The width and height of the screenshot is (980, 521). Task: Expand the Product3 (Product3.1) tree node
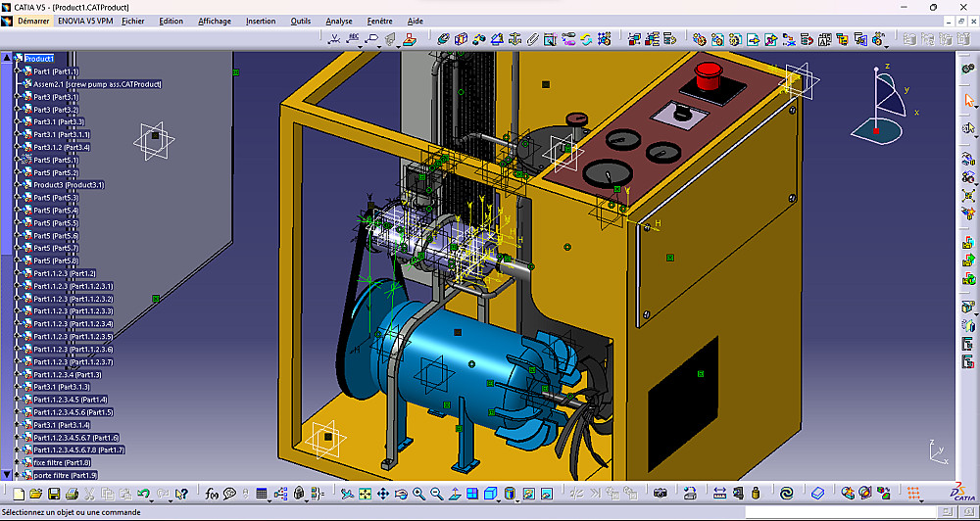pyautogui.click(x=19, y=185)
